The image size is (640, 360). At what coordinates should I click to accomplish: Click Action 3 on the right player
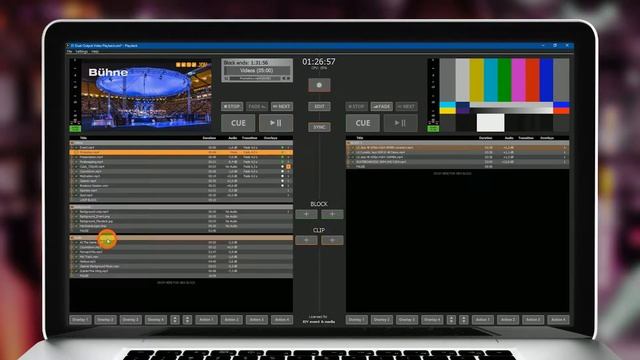[533, 320]
